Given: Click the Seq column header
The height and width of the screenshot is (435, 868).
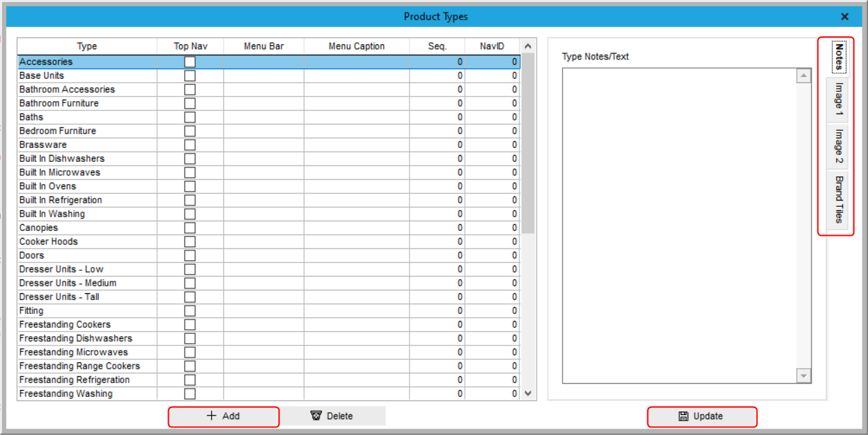Looking at the screenshot, I should [436, 46].
